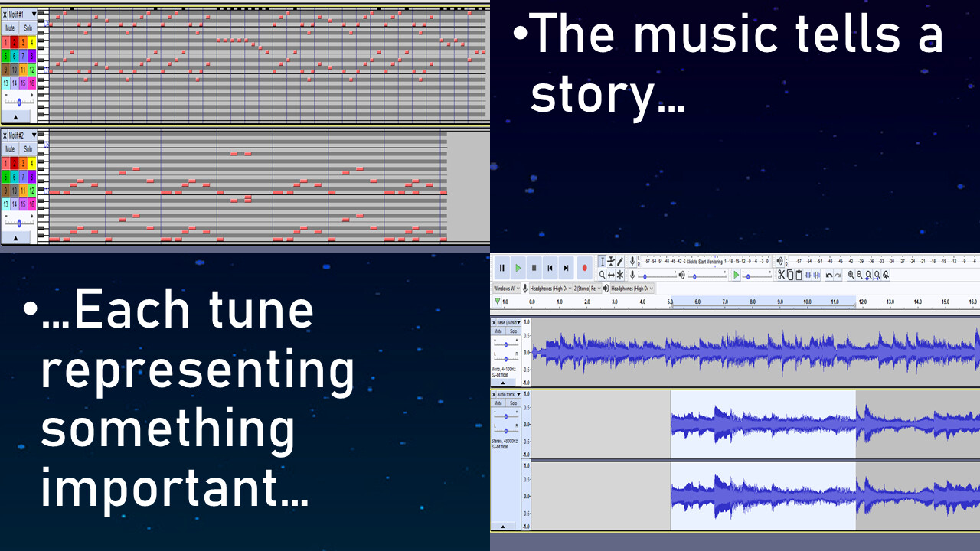The image size is (980, 551).
Task: Skip to End of the project
Action: (x=566, y=268)
